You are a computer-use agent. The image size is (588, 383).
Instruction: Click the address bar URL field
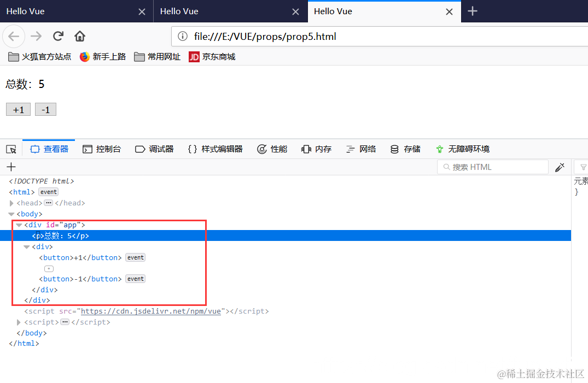(380, 37)
